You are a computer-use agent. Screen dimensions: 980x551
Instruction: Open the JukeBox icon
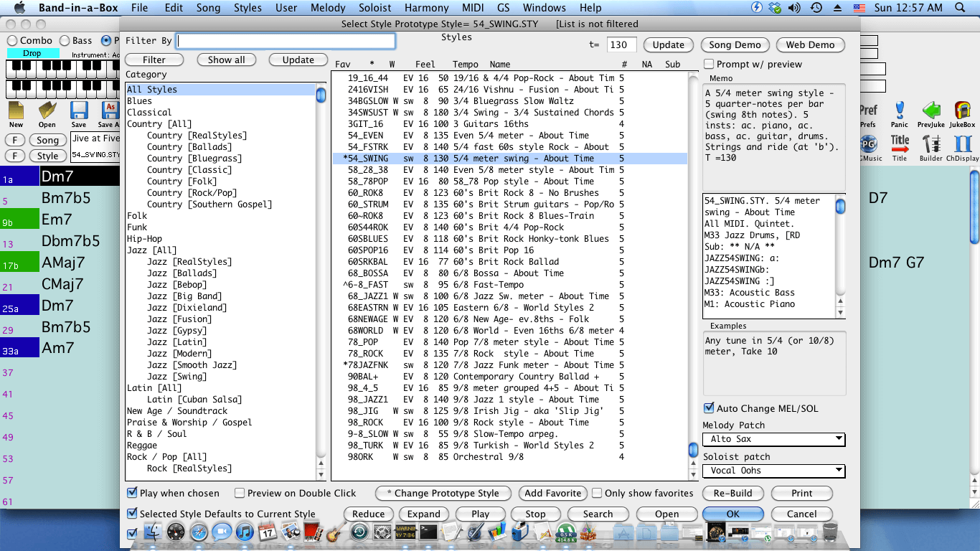(963, 111)
